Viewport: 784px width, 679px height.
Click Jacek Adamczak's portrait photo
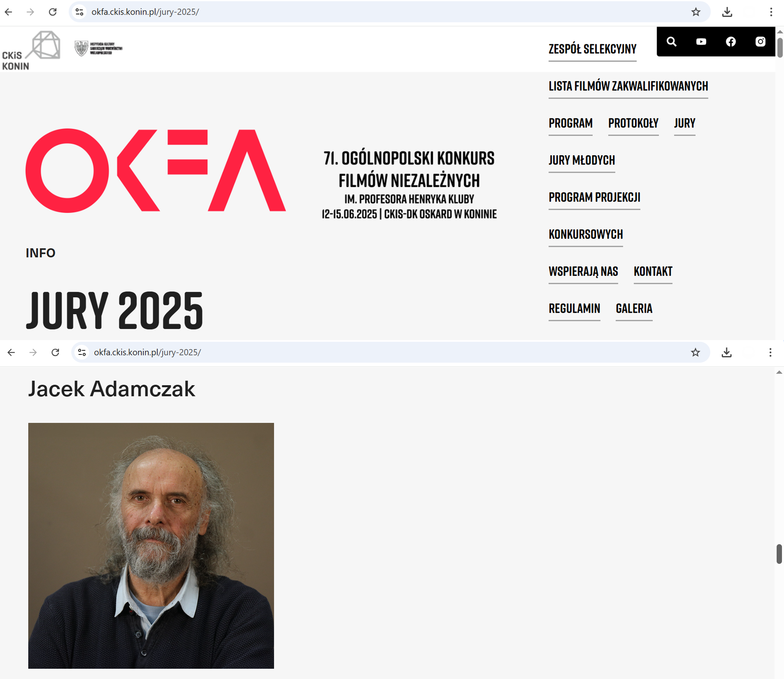point(151,545)
